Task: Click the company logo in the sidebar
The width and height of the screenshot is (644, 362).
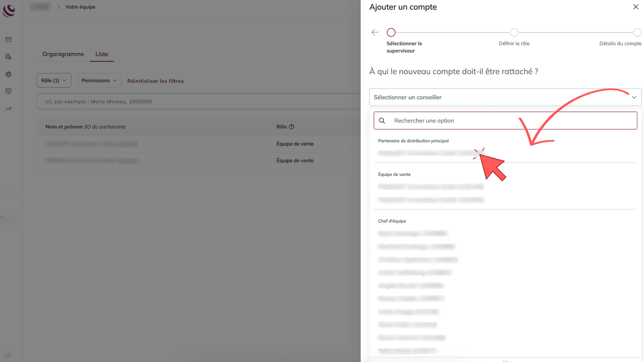Action: (9, 11)
